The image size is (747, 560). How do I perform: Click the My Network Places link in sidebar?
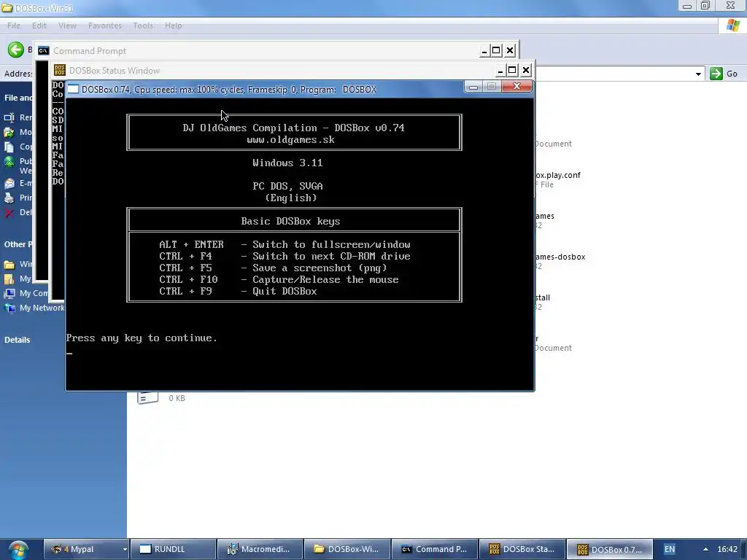[42, 308]
